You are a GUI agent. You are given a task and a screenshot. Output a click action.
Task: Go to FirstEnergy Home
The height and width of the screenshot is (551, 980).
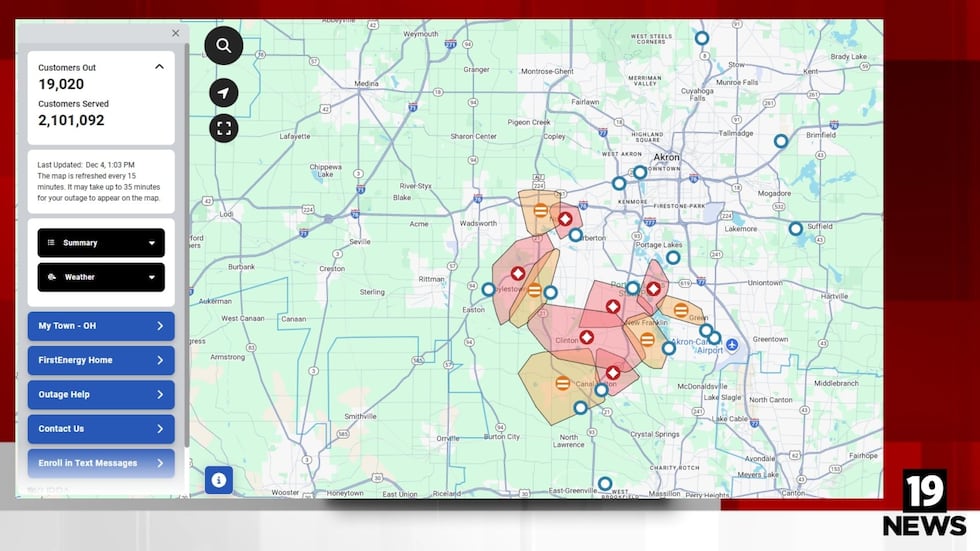(x=101, y=360)
